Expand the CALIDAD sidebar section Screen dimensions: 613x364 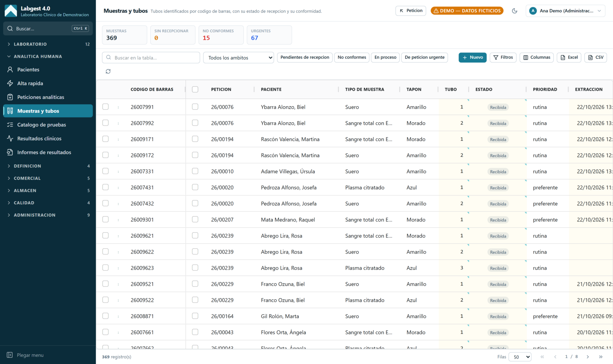tap(48, 203)
